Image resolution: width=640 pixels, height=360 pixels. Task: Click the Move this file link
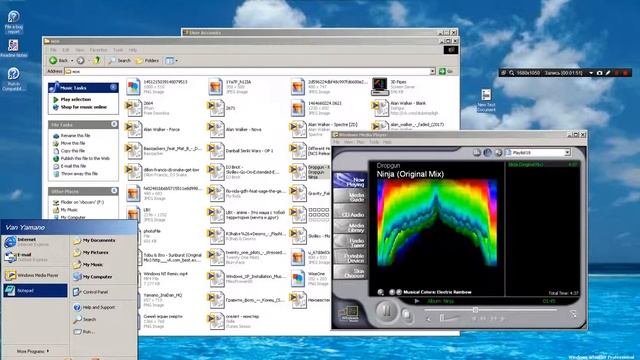point(73,143)
